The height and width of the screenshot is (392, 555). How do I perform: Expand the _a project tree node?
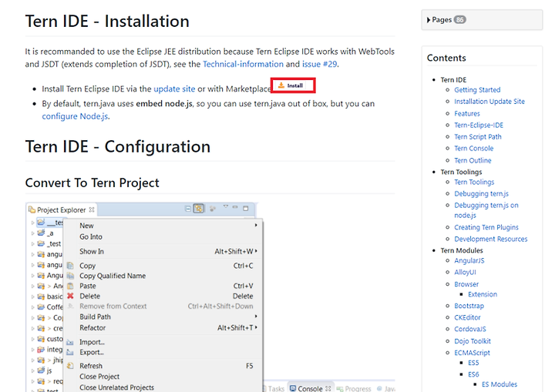[32, 233]
